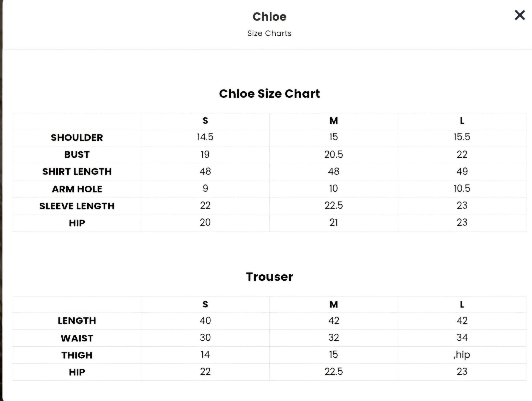Click the 'Size Charts' subtitle text

[269, 33]
